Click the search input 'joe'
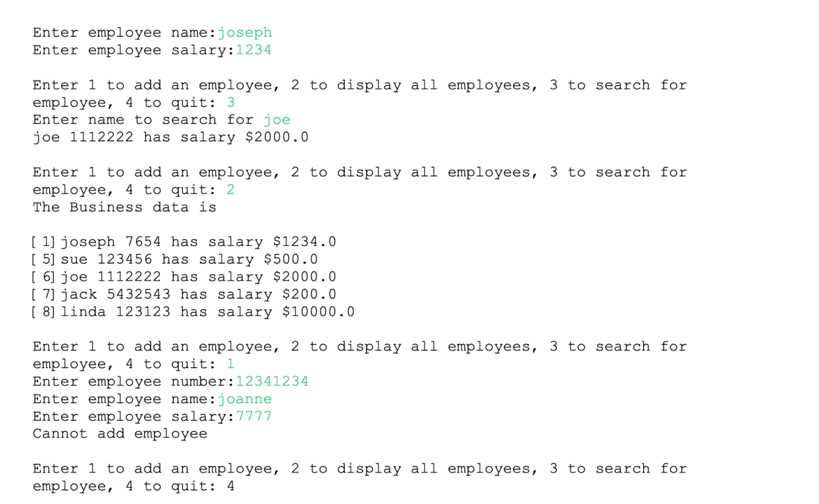The image size is (819, 504). click(x=277, y=119)
